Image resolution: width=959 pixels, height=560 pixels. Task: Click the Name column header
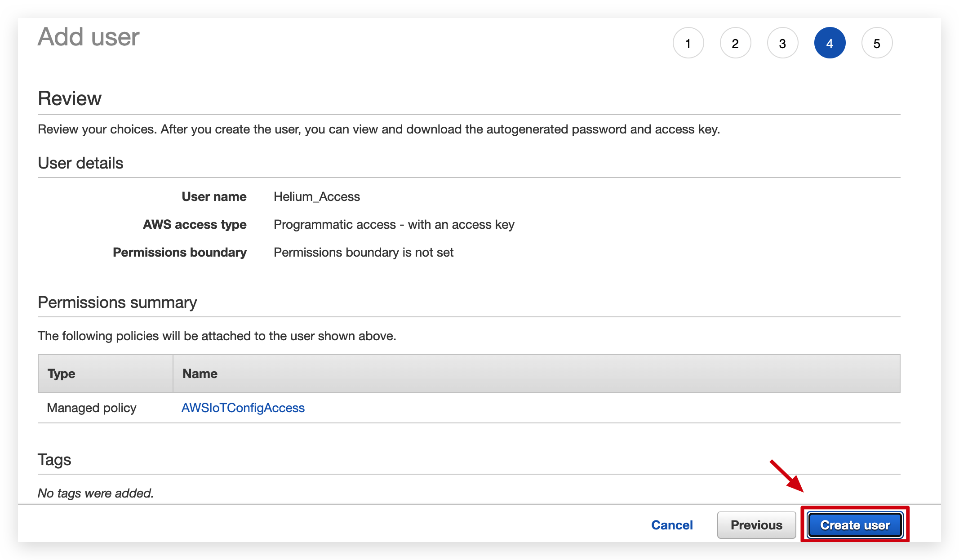pos(537,373)
